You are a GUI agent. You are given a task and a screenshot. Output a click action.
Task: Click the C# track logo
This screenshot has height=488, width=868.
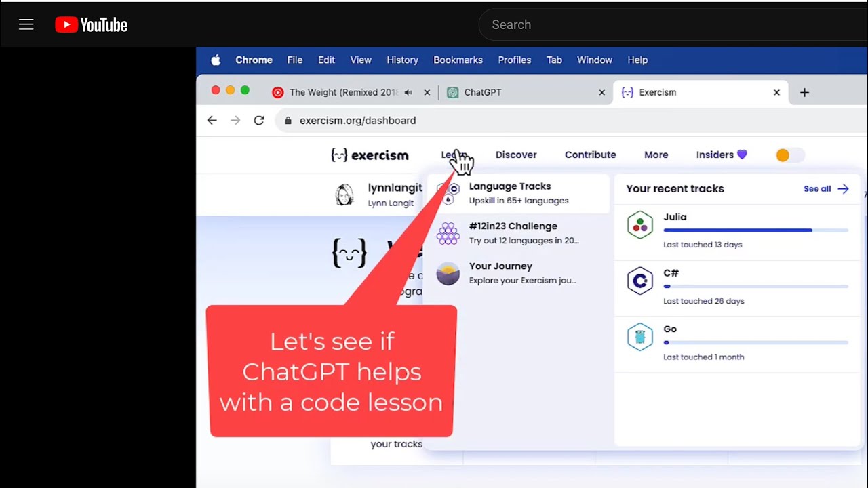(639, 281)
